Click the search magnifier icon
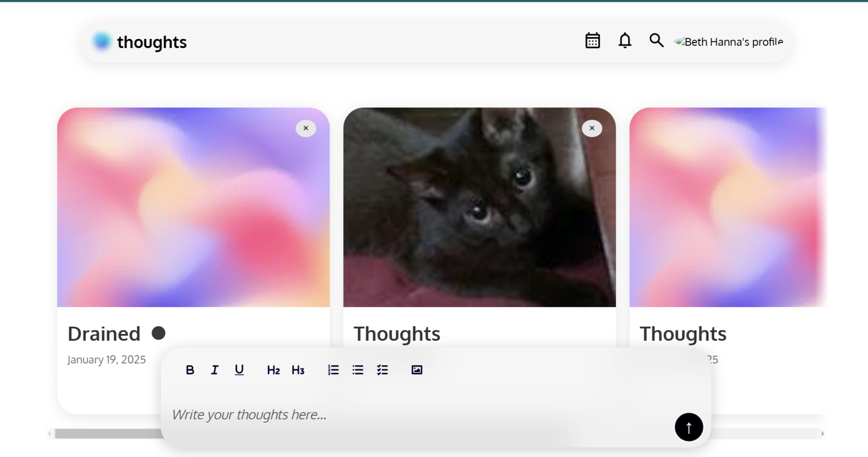Viewport: 868px width, 457px height. tap(656, 40)
